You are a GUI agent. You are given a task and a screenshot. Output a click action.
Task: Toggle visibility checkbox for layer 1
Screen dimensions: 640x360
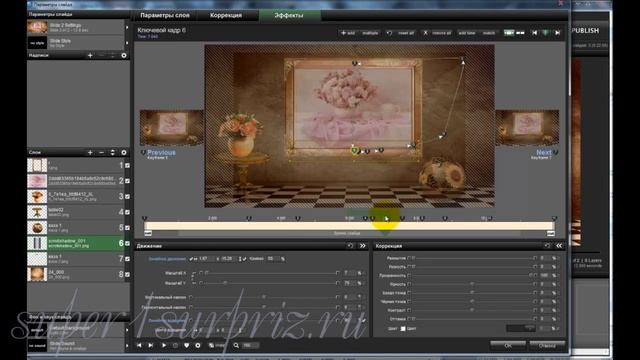(127, 165)
